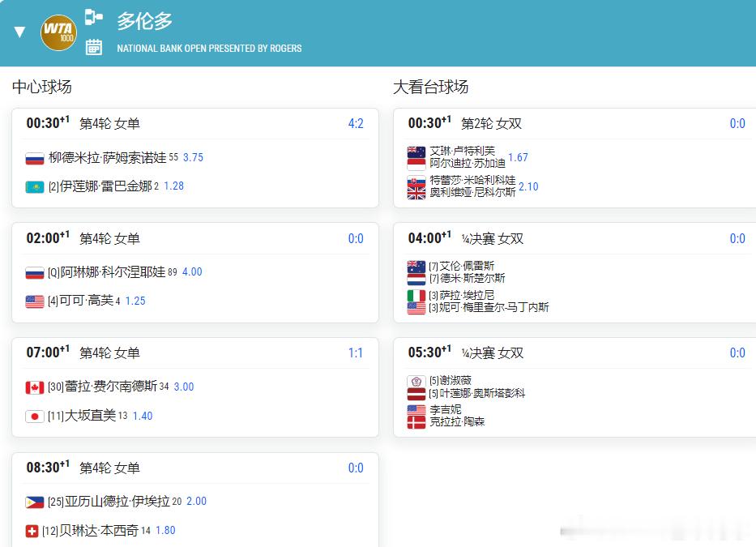Viewport: 756px width, 547px height.
Task: Click Latvian flag beside 叶莲娜·奥斯塔彭科
Action: click(x=416, y=394)
